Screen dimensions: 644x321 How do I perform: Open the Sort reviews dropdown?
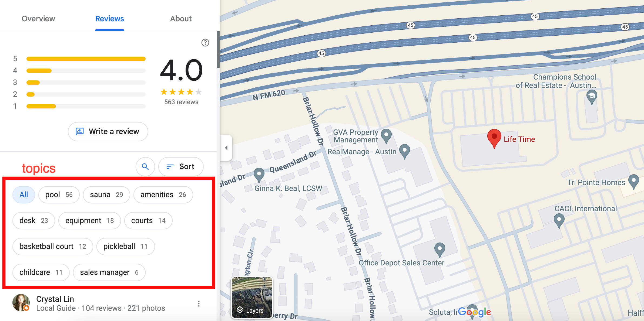coord(181,167)
